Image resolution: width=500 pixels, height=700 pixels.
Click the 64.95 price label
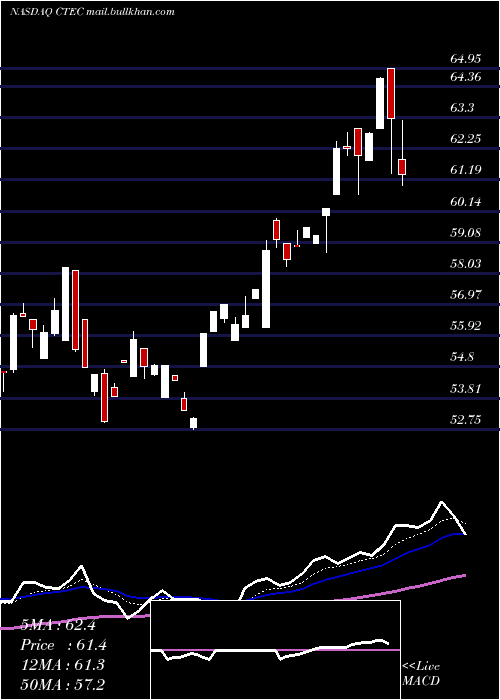(x=465, y=59)
